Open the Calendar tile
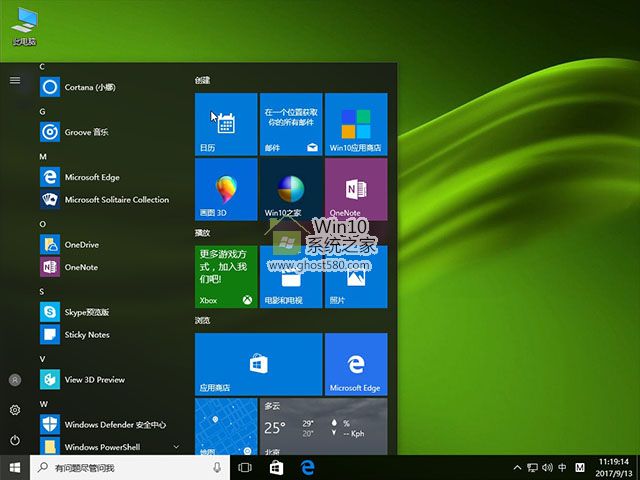Viewport: 640px width, 480px height. [x=226, y=124]
